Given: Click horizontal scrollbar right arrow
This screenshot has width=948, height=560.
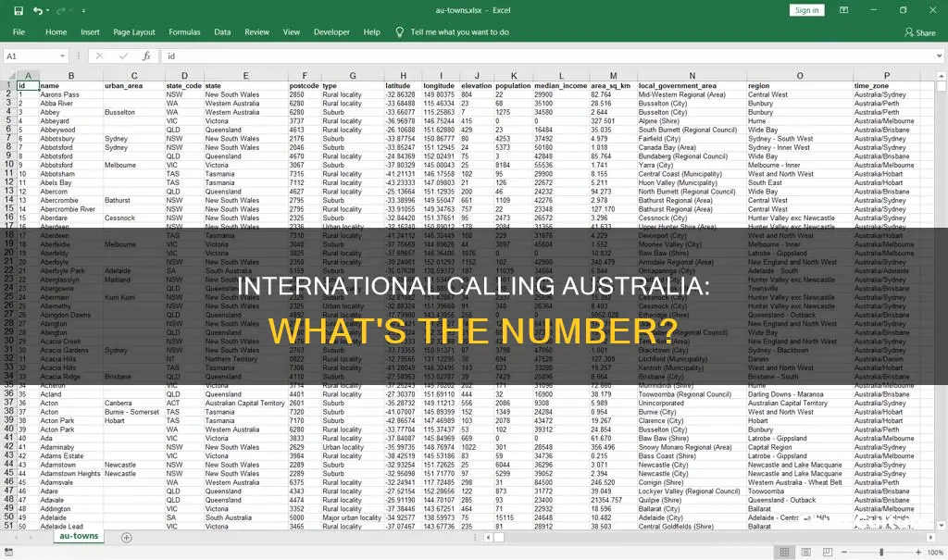Looking at the screenshot, I should click(x=932, y=537).
